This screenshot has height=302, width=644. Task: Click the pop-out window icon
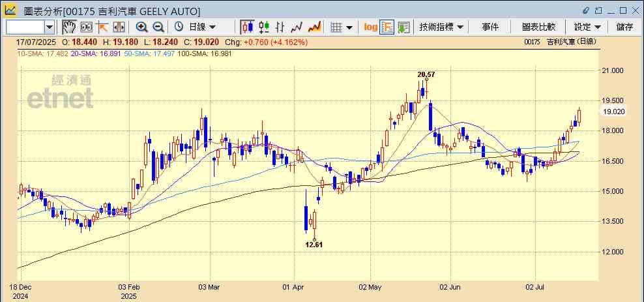point(599,10)
